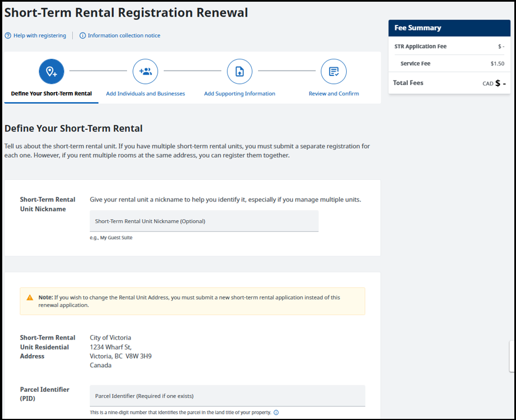Image resolution: width=516 pixels, height=420 pixels.
Task: Click the STR Application Fee row
Action: [x=449, y=47]
